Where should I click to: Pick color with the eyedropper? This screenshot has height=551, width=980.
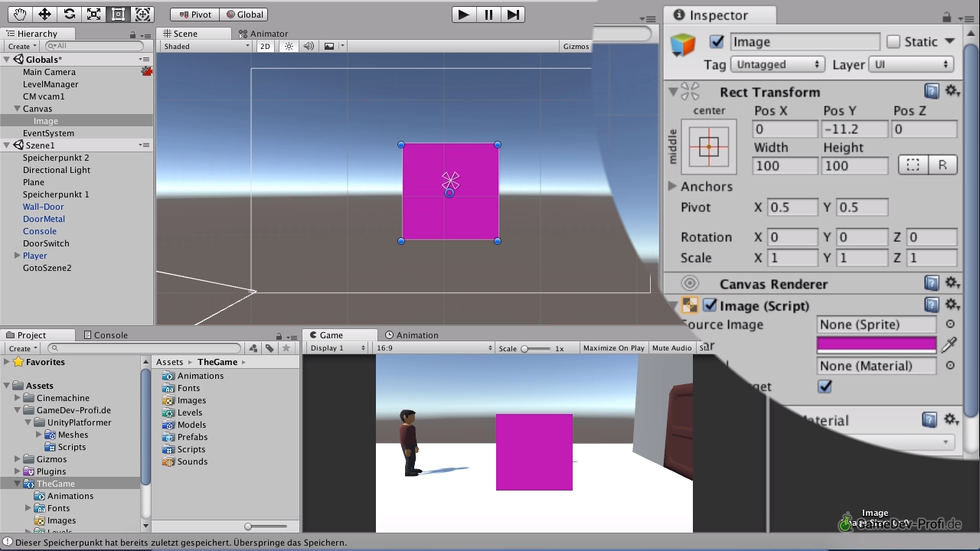pos(949,345)
